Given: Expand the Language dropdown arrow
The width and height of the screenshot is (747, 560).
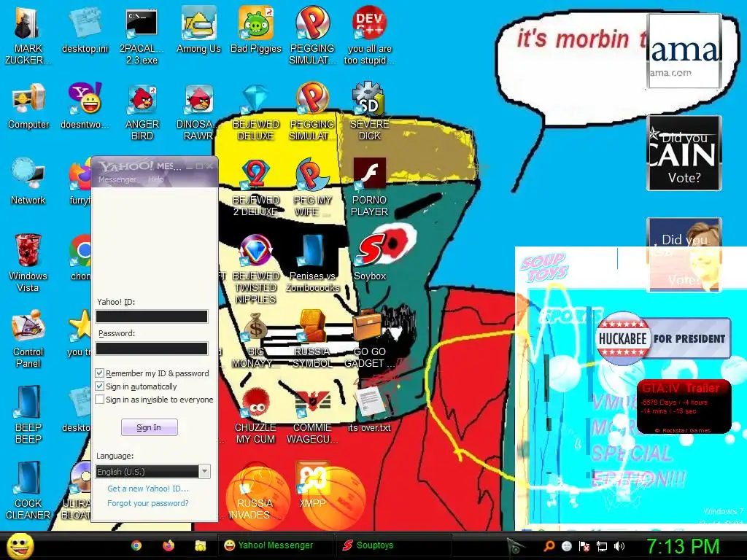Looking at the screenshot, I should [x=204, y=472].
